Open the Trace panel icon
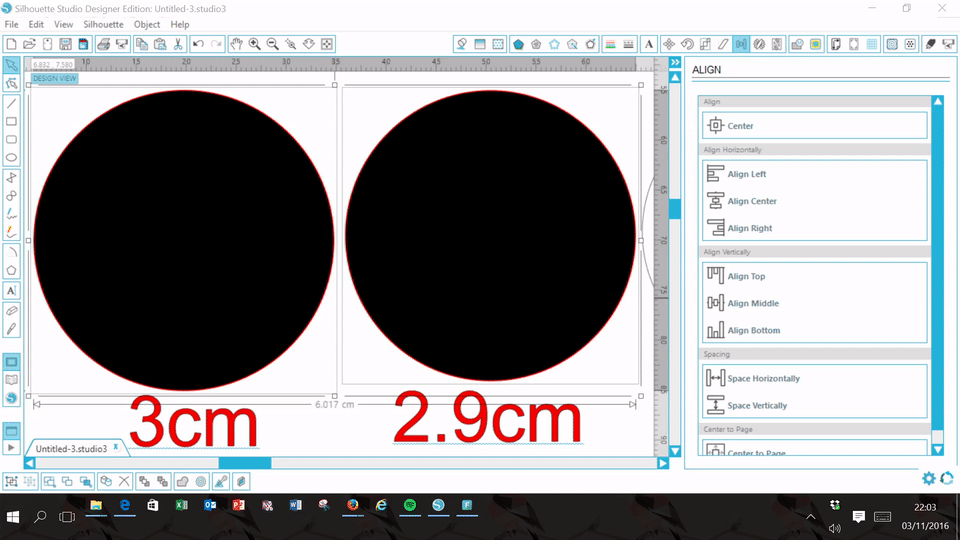 (x=815, y=44)
